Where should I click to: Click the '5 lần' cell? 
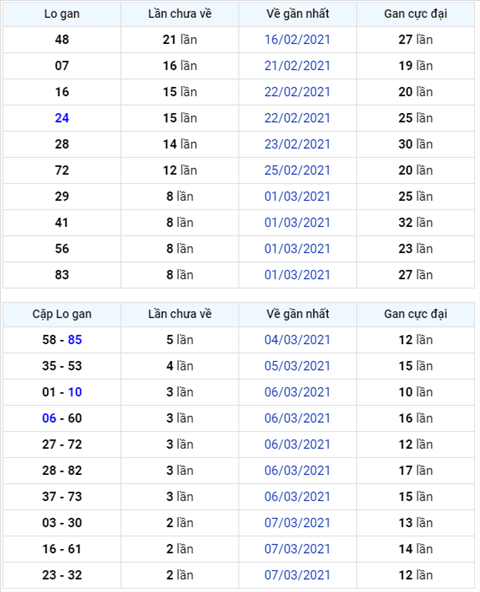[180, 340]
